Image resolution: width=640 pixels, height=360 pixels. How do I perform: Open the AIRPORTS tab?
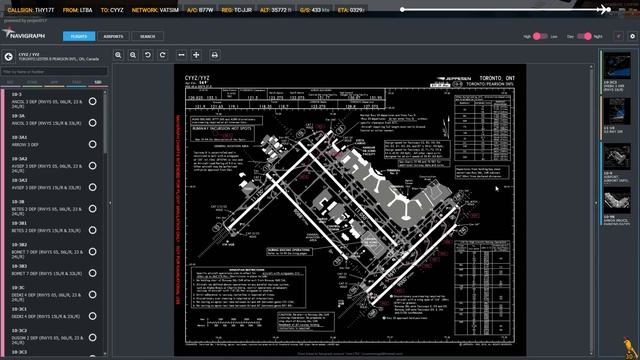113,36
